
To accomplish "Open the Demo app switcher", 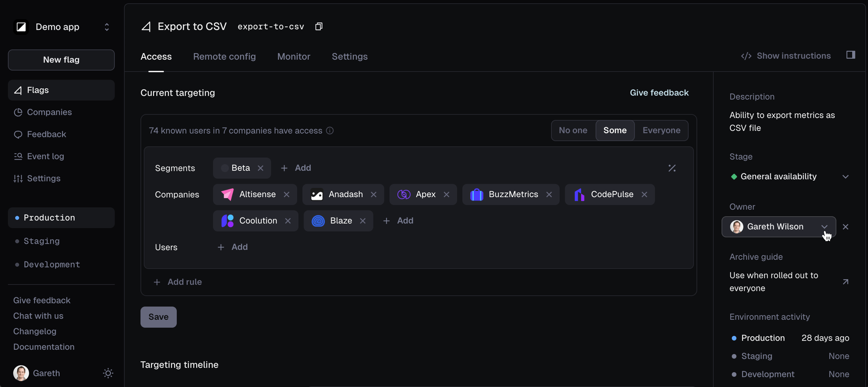I will pos(61,27).
